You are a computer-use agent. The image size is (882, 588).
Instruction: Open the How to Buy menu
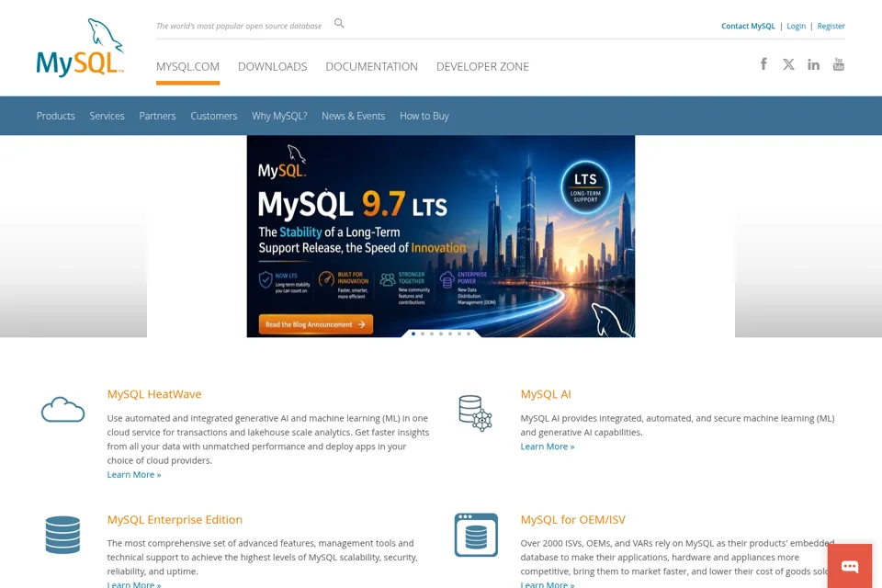[x=424, y=116]
